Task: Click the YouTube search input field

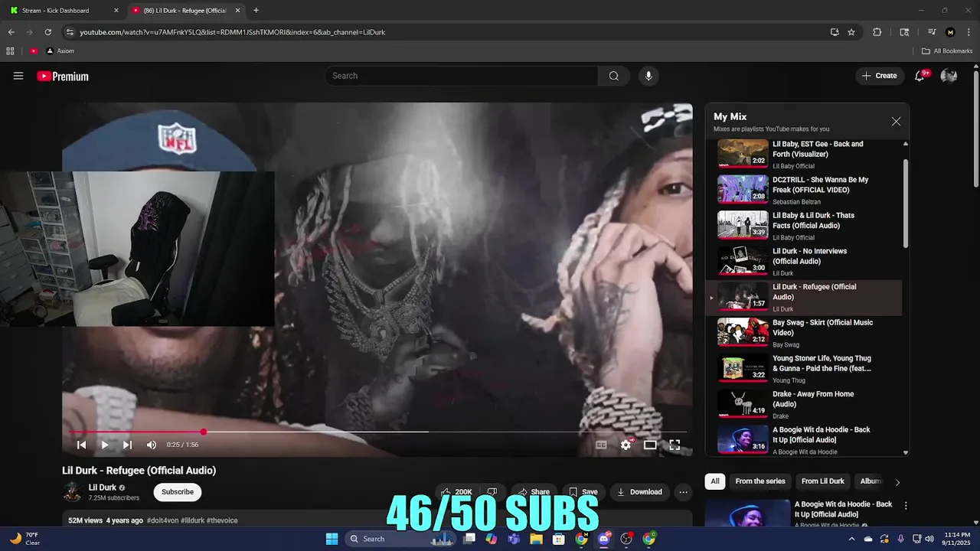Action: (x=462, y=76)
